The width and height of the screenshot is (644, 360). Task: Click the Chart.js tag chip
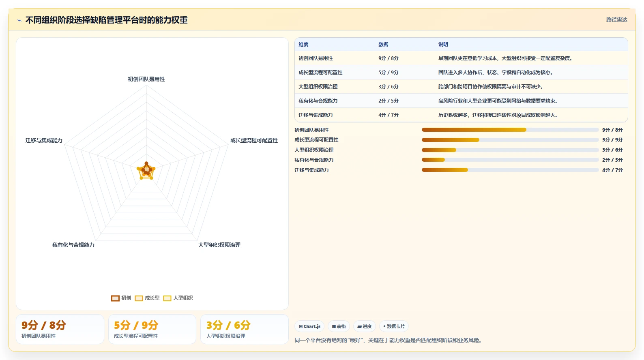[x=309, y=326]
